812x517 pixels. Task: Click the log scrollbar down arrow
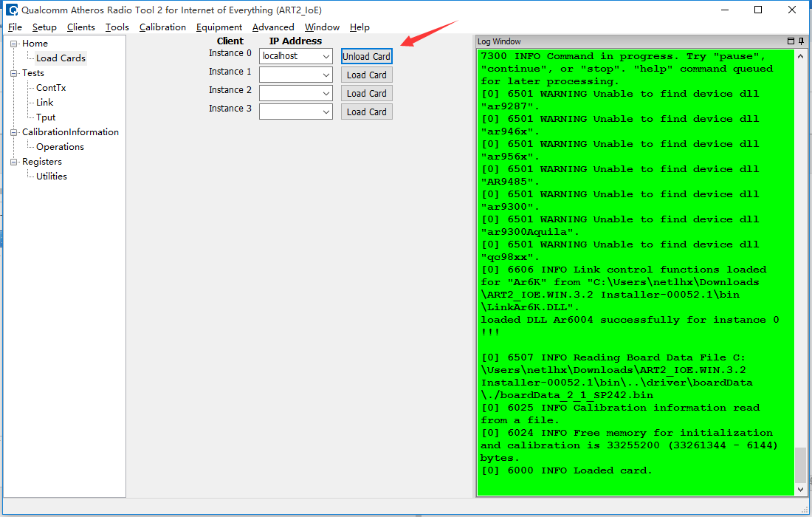pyautogui.click(x=801, y=489)
